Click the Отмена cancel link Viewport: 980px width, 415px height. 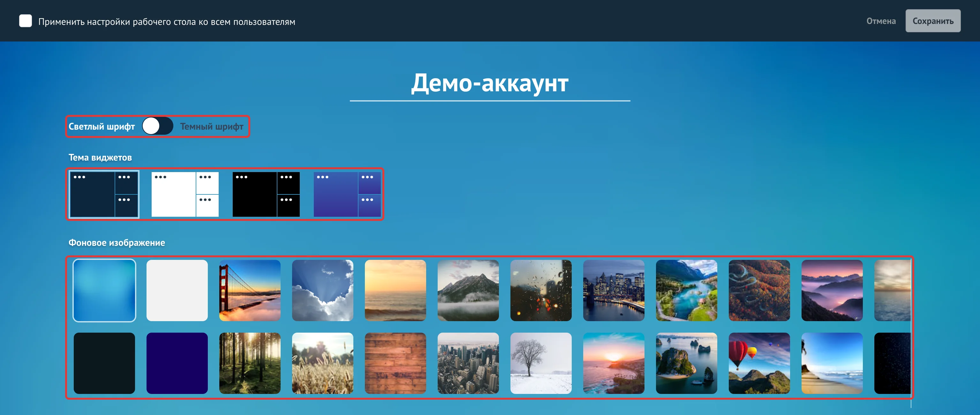881,21
